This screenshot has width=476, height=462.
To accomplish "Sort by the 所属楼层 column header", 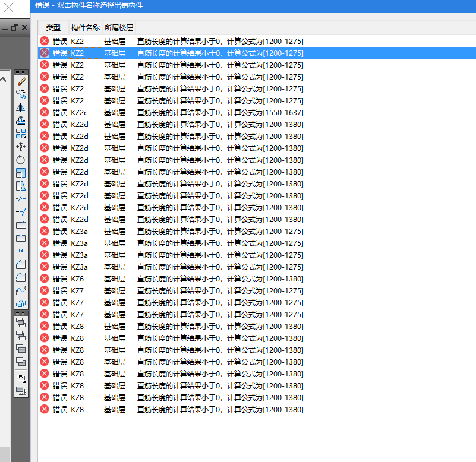I will point(119,28).
